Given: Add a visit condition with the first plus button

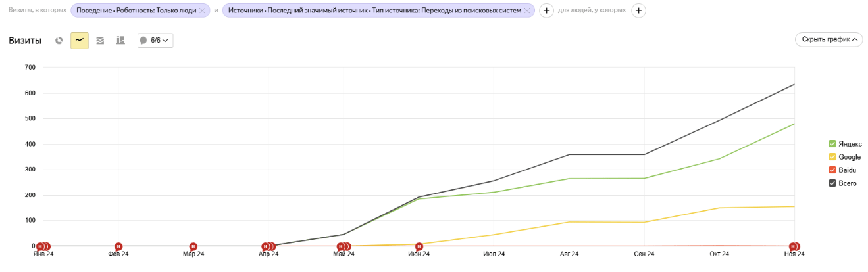Looking at the screenshot, I should point(546,11).
